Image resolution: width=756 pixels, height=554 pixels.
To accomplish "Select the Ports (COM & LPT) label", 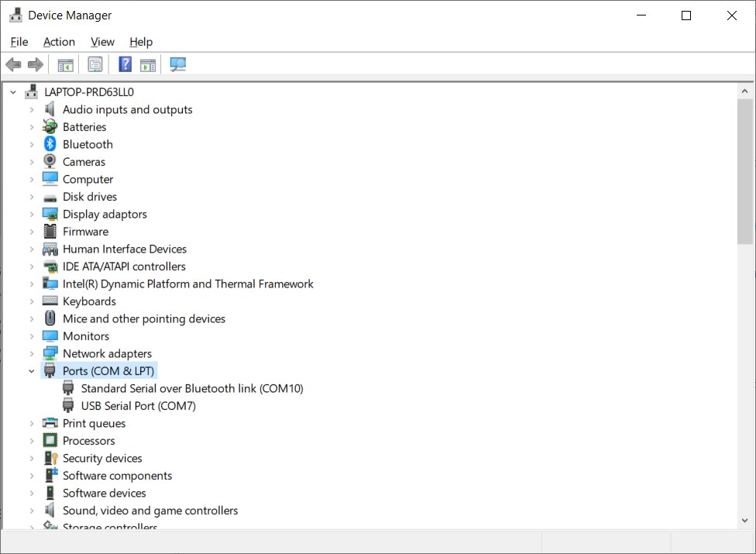I will [x=108, y=371].
